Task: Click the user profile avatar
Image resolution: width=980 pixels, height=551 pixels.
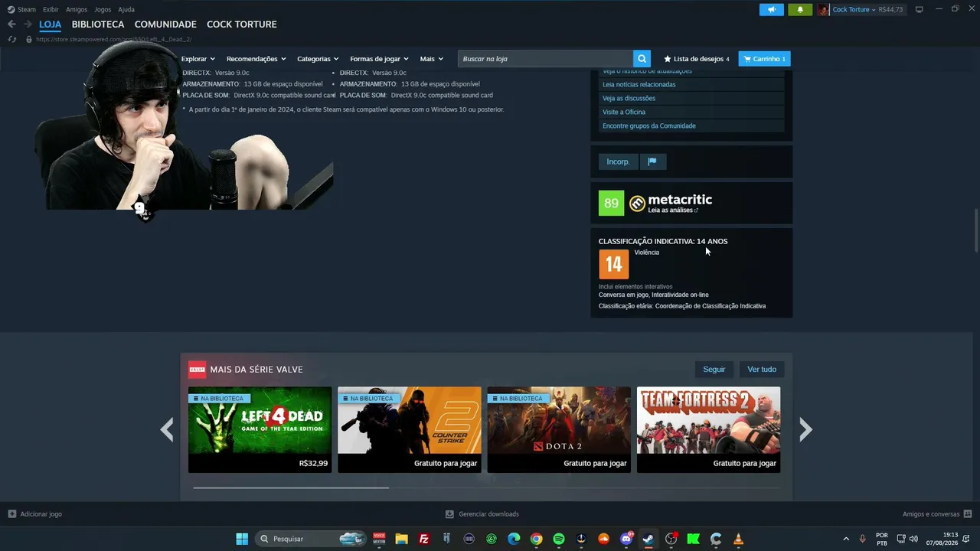Action: coord(823,10)
